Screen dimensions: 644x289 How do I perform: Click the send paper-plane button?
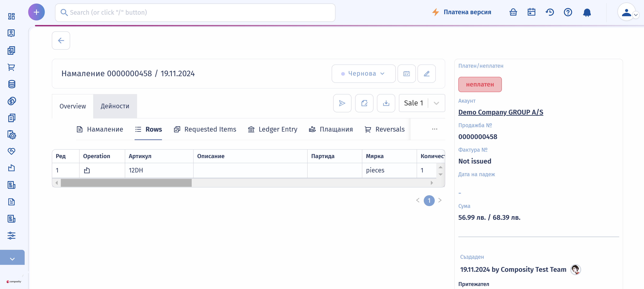[x=342, y=103]
